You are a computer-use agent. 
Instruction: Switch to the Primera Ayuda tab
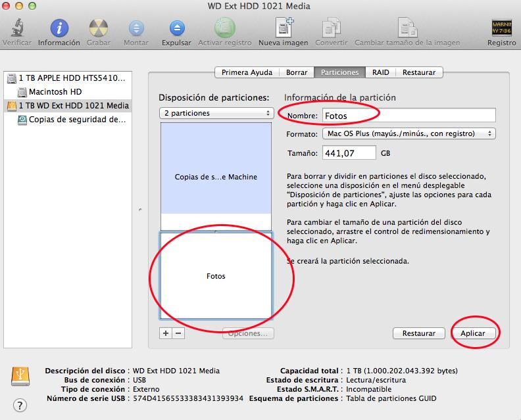coord(247,72)
